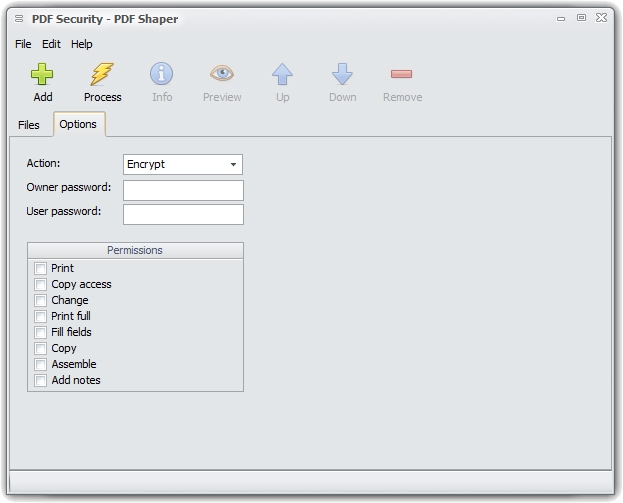Maximize the PDF Shaper window
This screenshot has height=503, width=623.
[581, 18]
